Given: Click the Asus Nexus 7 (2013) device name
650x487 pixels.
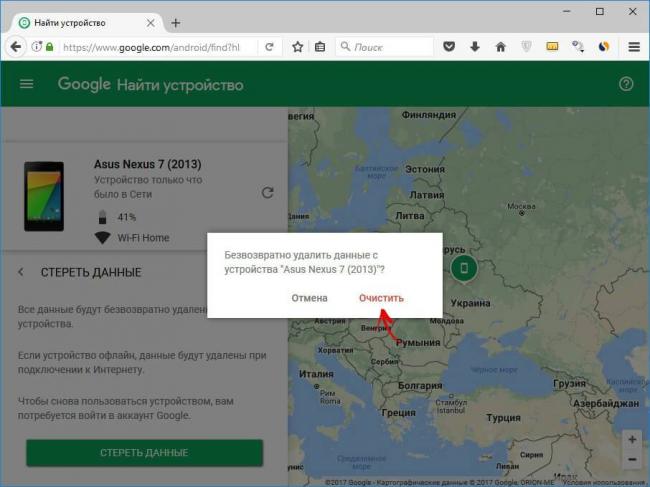Looking at the screenshot, I should (148, 164).
